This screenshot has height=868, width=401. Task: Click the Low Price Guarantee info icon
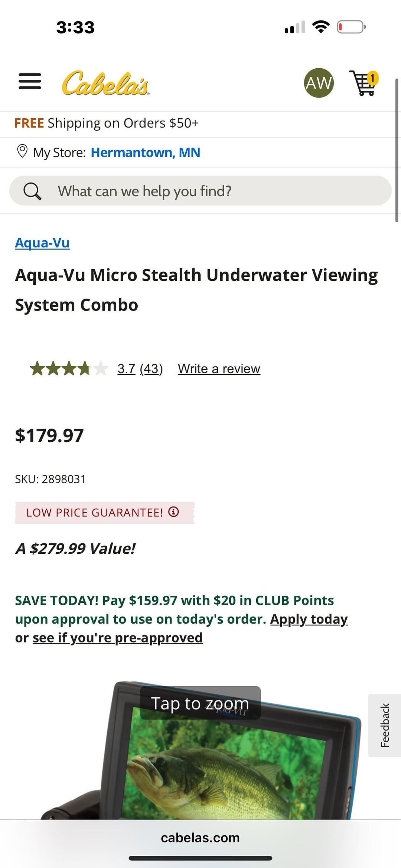click(x=174, y=512)
